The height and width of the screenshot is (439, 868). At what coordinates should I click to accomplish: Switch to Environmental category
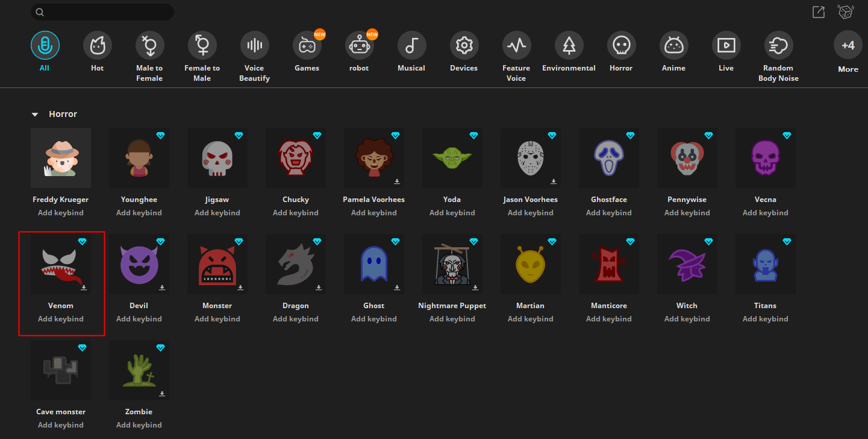pyautogui.click(x=569, y=52)
